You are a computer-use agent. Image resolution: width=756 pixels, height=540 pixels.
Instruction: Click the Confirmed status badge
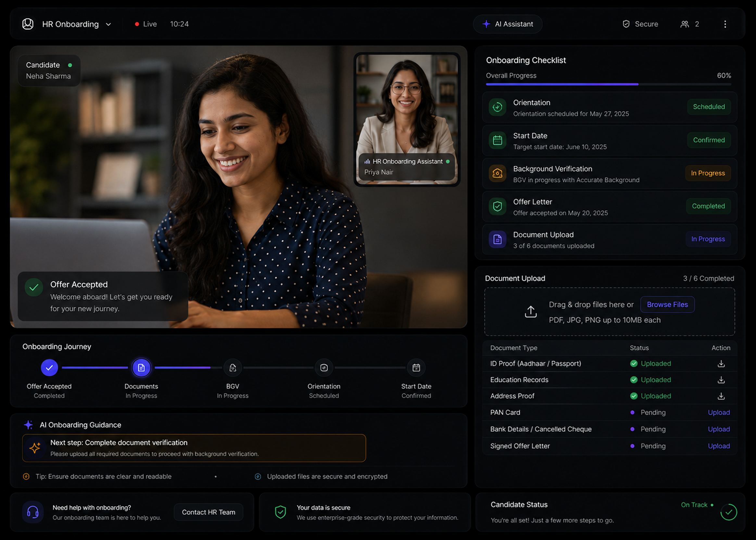[709, 140]
